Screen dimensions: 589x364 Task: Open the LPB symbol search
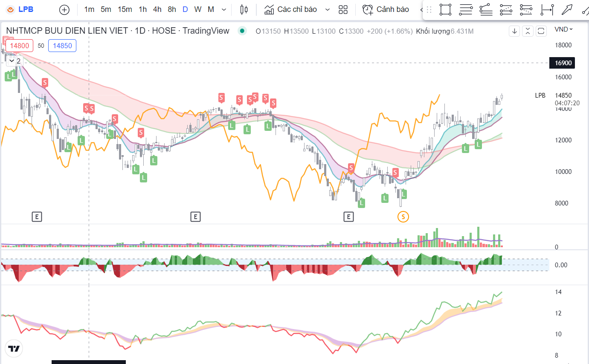(x=26, y=9)
